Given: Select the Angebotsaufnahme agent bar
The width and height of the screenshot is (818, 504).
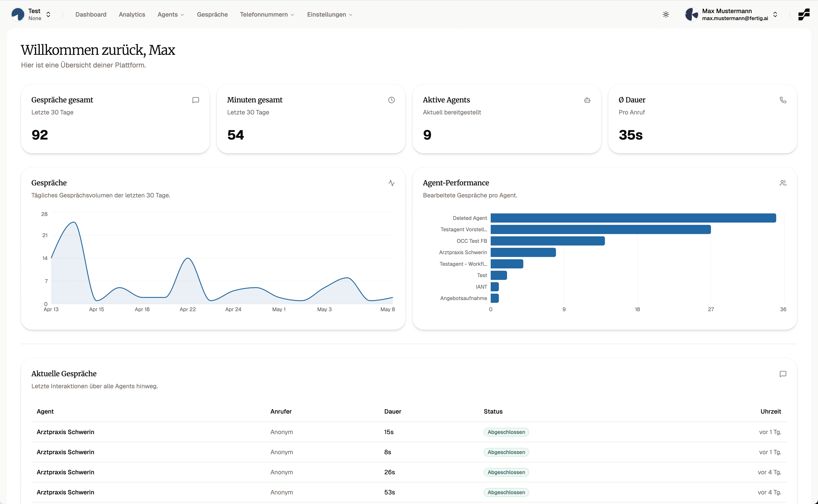Looking at the screenshot, I should click(x=494, y=298).
